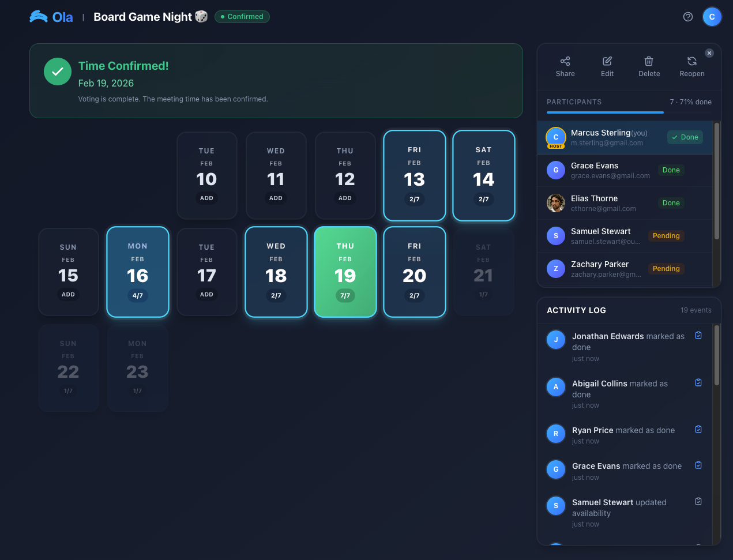The width and height of the screenshot is (733, 560).
Task: Click the dice icon beside Board Game Night
Action: click(x=201, y=16)
